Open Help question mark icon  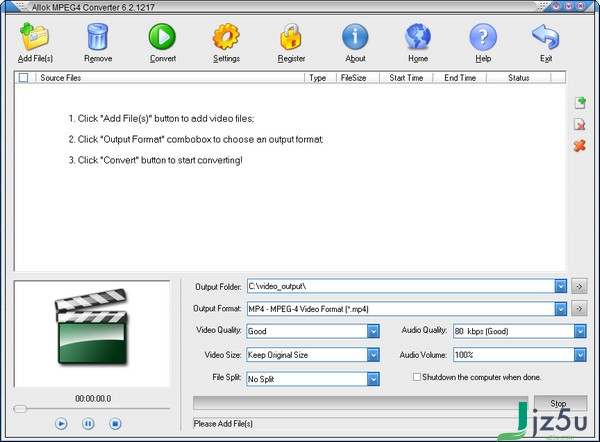pos(483,37)
